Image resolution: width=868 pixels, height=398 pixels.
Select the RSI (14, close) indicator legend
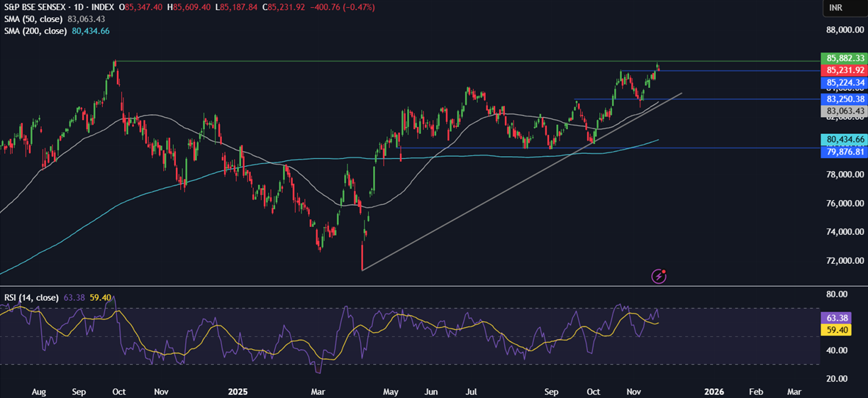(x=31, y=297)
